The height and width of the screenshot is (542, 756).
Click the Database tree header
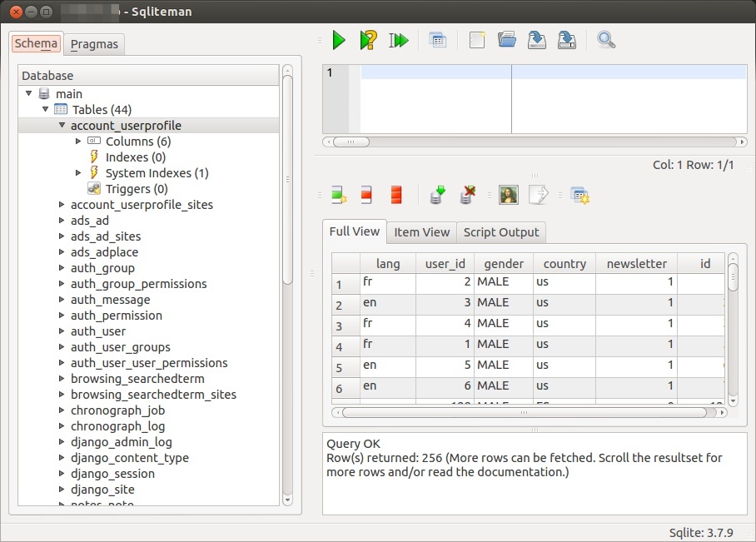(x=148, y=75)
